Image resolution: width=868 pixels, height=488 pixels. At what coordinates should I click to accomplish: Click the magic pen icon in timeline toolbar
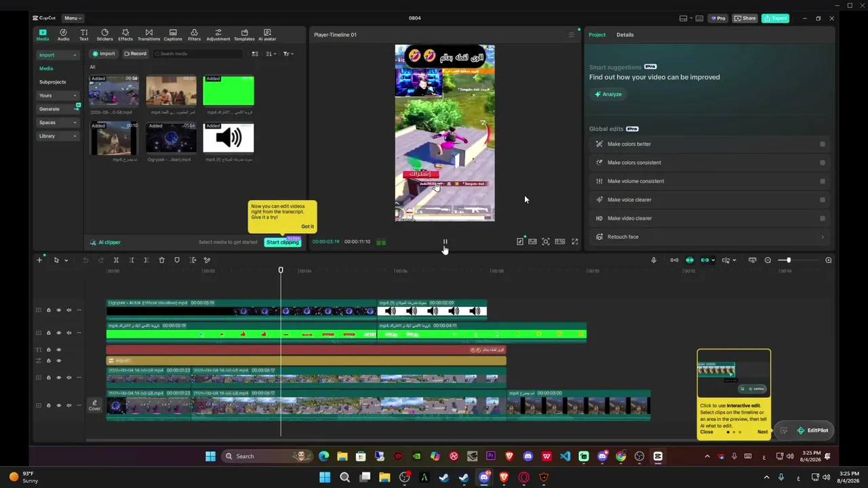pyautogui.click(x=208, y=260)
